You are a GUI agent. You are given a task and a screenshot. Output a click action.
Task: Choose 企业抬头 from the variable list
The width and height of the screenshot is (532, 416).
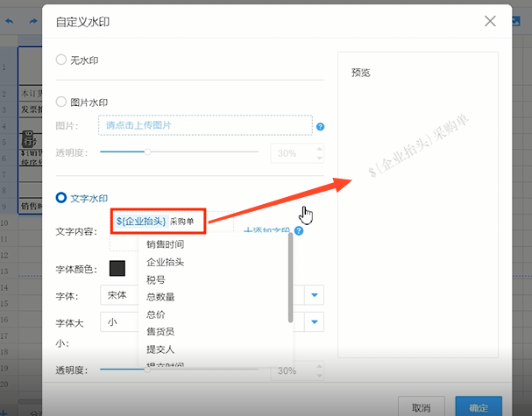(x=165, y=262)
